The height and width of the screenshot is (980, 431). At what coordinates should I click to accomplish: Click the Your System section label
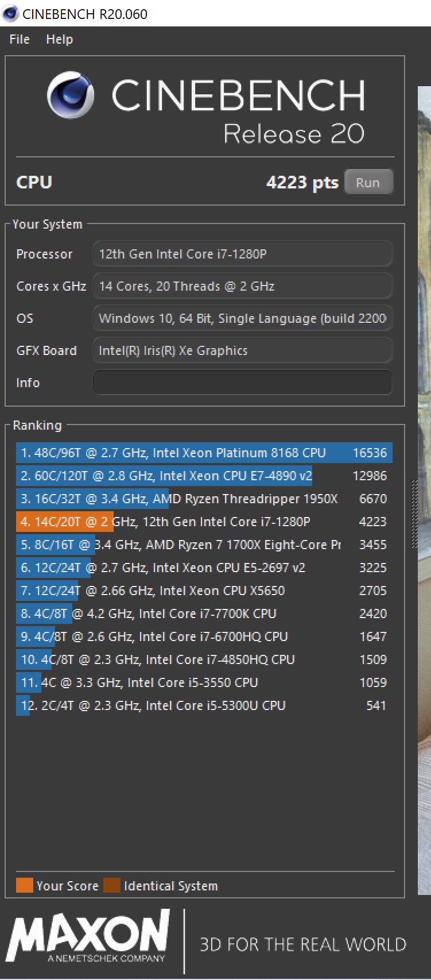[x=48, y=224]
